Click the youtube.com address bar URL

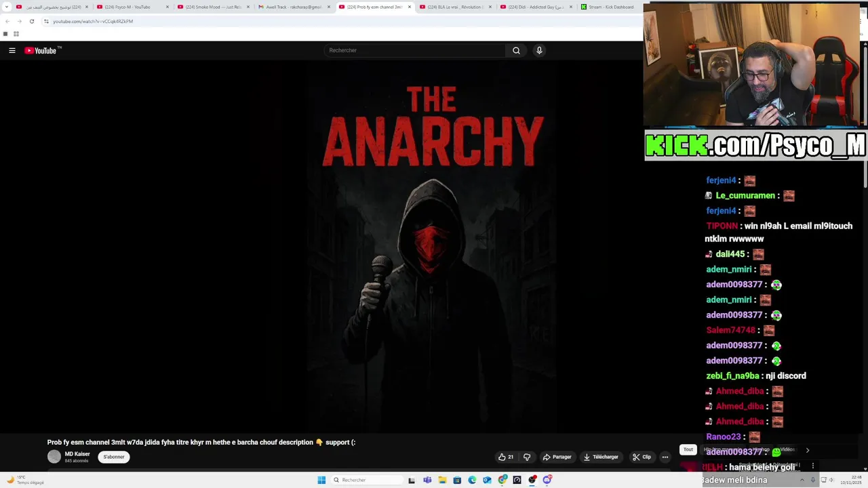[x=93, y=21]
